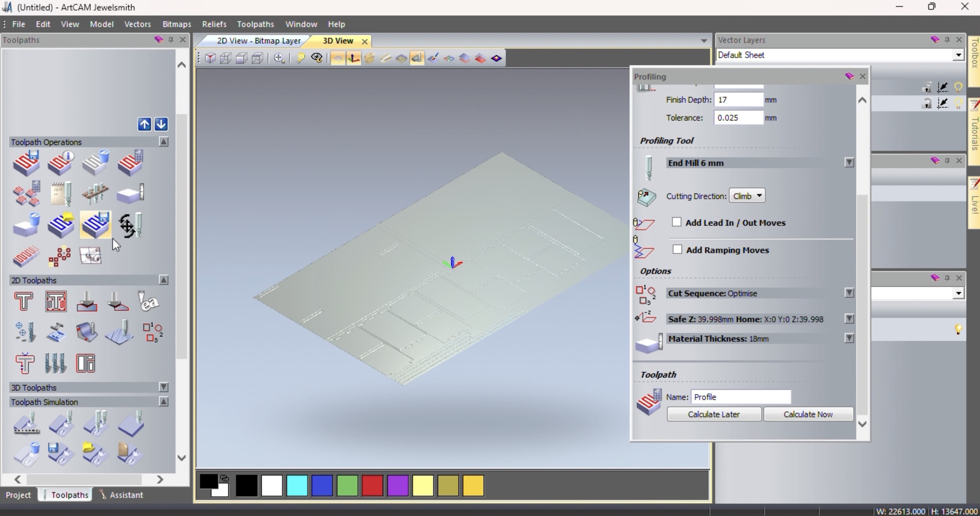Move toolpath down with blue arrow
Screen dimensions: 980x516
[x=161, y=124]
